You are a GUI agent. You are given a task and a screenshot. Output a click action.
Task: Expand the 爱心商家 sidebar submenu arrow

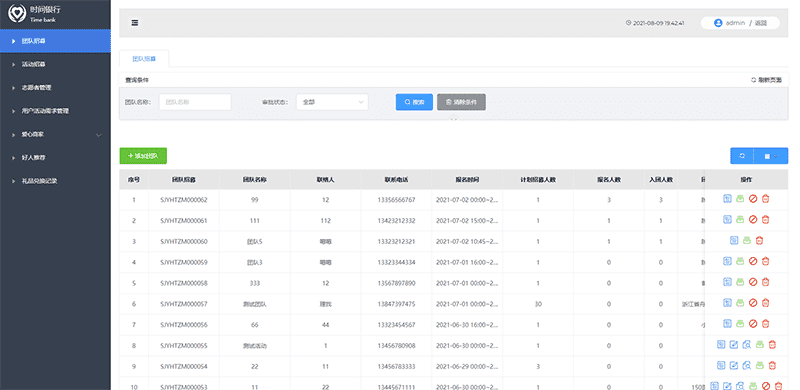[99, 135]
